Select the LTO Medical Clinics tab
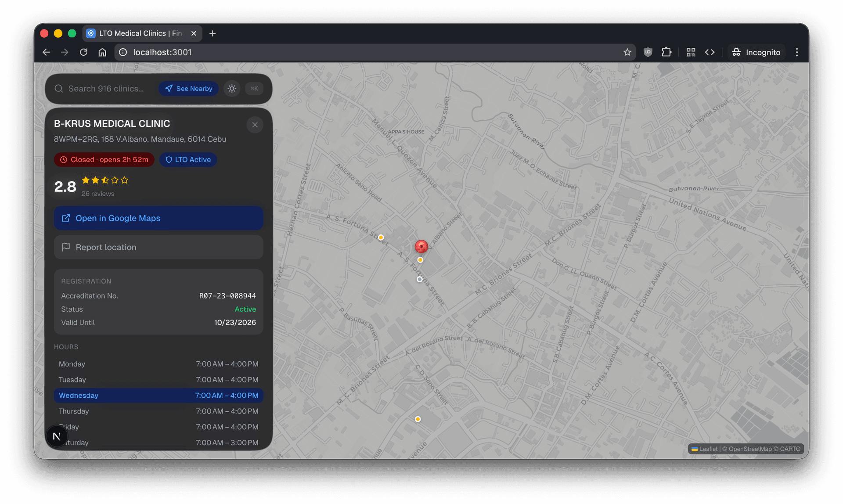The image size is (843, 504). (142, 33)
